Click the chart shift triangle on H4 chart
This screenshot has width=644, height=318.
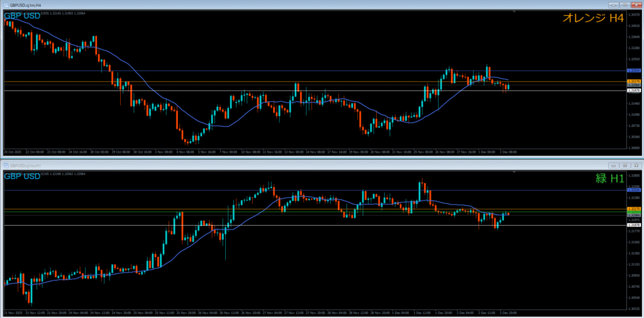[515, 11]
